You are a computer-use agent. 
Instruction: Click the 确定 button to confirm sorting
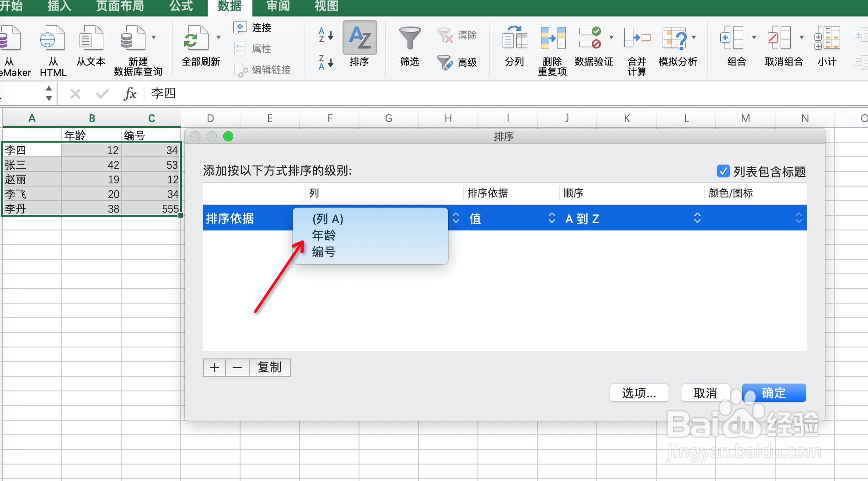773,392
